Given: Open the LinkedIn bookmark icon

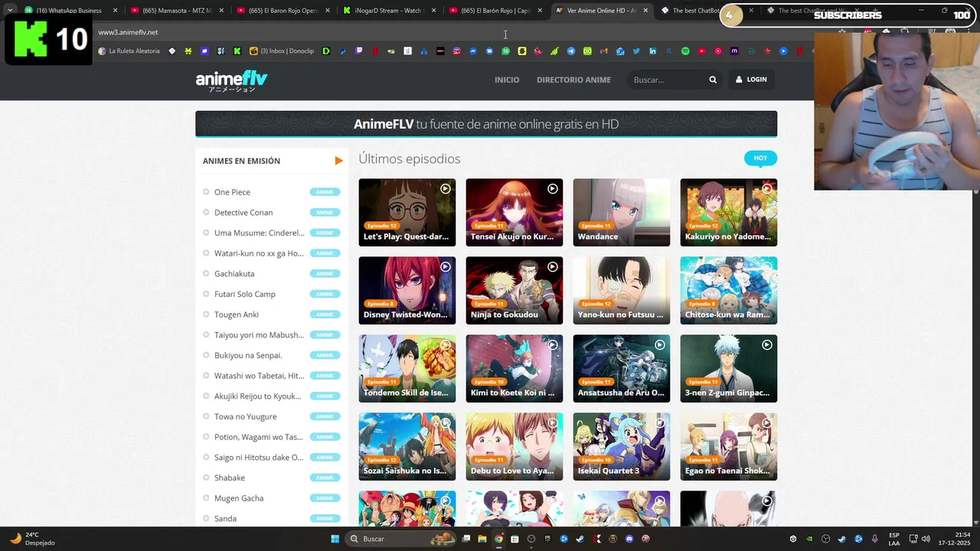Looking at the screenshot, I should pos(652,51).
